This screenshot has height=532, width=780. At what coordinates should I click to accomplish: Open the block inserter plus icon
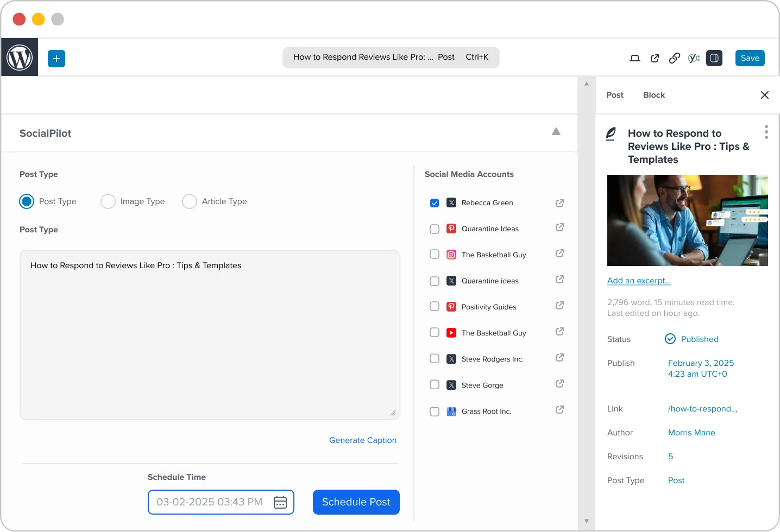pos(56,58)
